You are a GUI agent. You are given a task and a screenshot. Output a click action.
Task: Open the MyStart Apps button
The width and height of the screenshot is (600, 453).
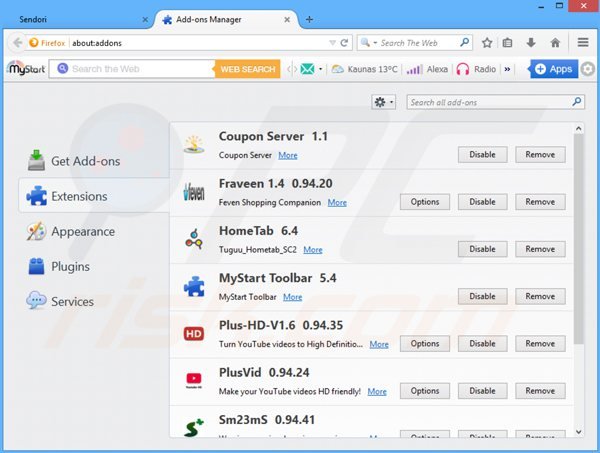click(x=553, y=69)
